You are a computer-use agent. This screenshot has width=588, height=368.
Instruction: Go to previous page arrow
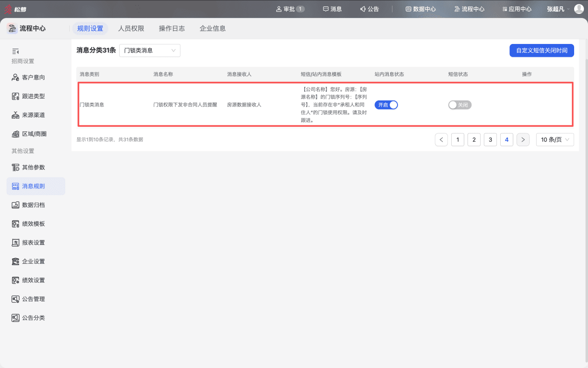[441, 140]
